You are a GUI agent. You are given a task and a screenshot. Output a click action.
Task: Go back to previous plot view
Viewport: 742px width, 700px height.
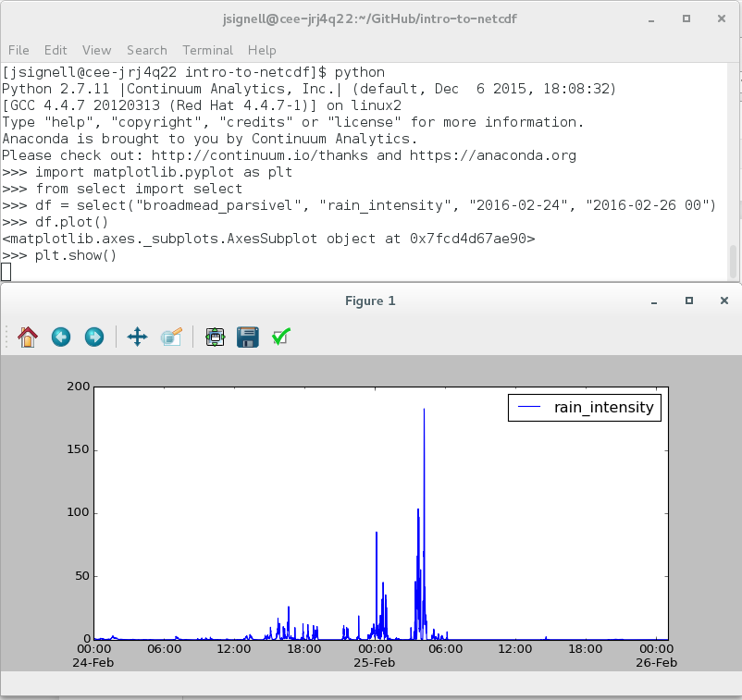pyautogui.click(x=61, y=338)
